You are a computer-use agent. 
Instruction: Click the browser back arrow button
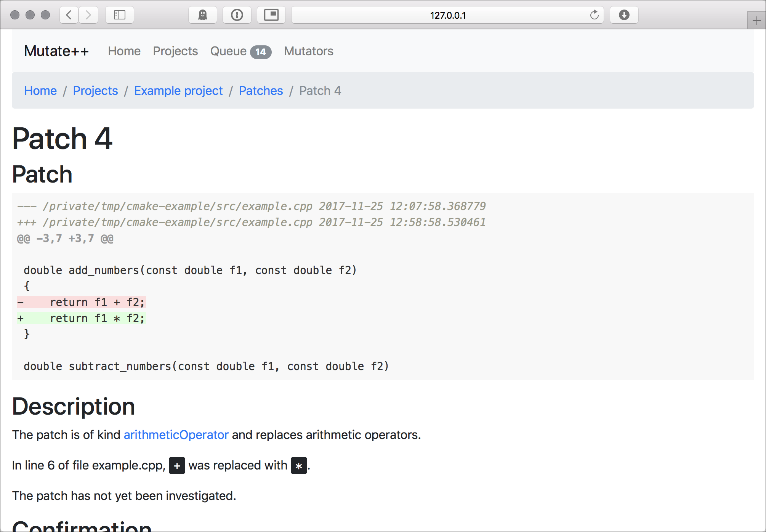(69, 15)
